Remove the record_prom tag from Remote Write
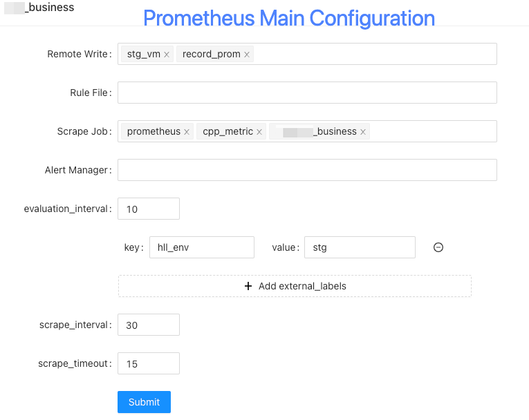Viewport: 529px width, 420px height. [x=247, y=55]
